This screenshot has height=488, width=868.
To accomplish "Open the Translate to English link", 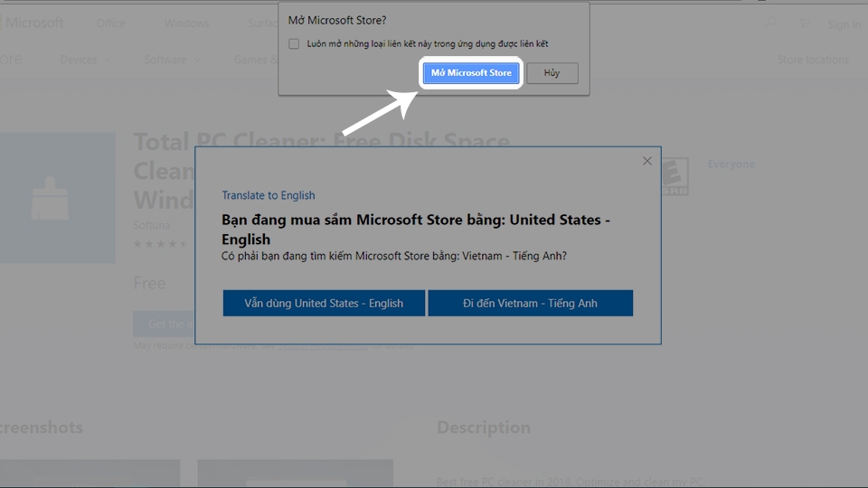I will pyautogui.click(x=269, y=195).
